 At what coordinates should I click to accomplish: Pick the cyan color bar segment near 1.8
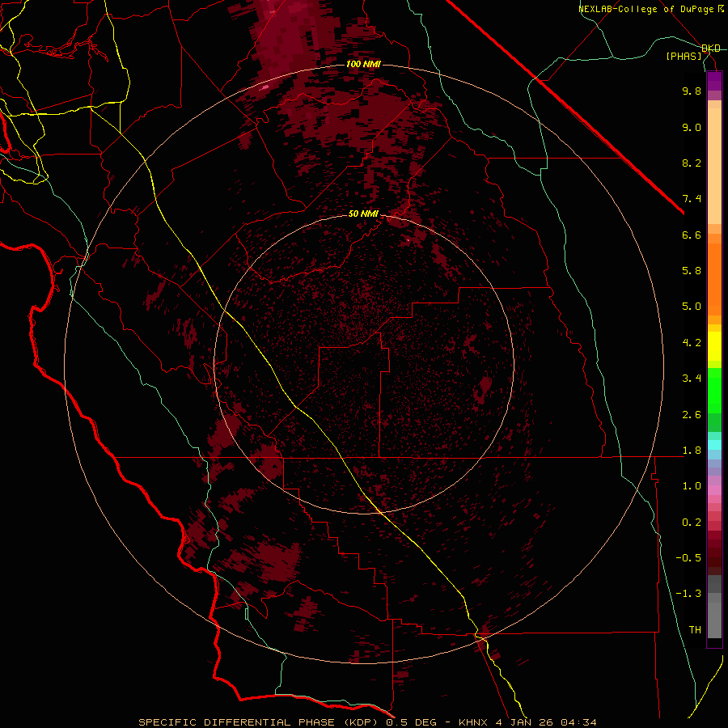click(714, 445)
